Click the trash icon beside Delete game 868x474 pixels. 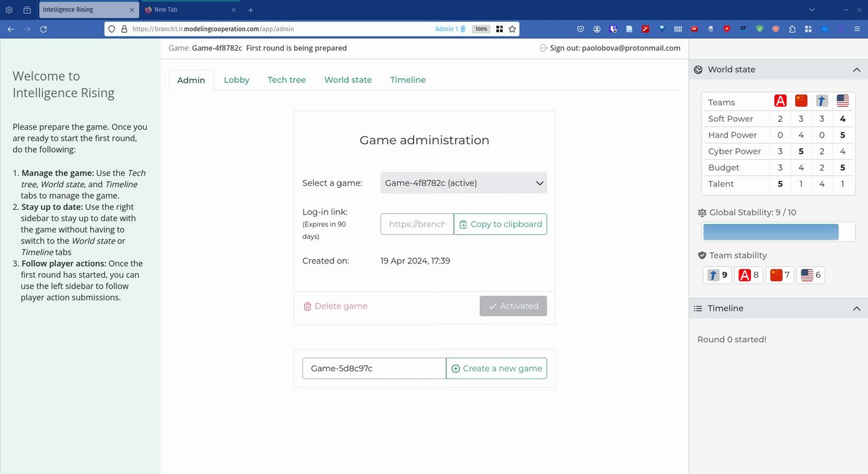(307, 306)
